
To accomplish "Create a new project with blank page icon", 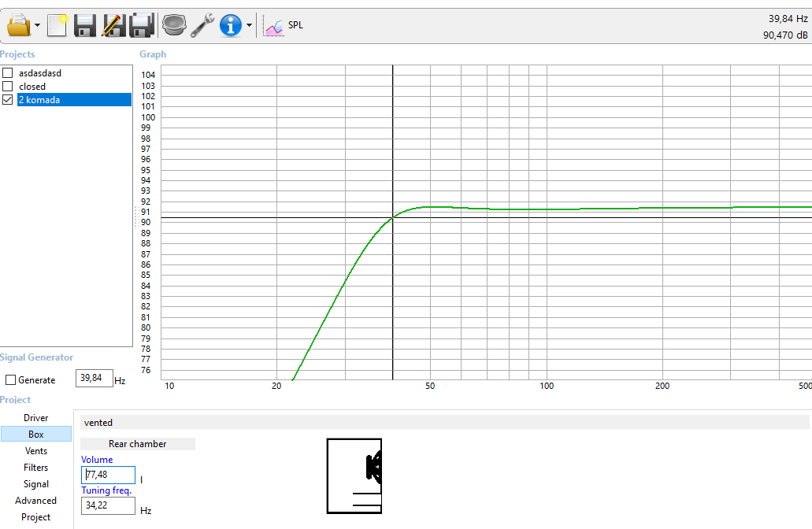I will [x=57, y=25].
